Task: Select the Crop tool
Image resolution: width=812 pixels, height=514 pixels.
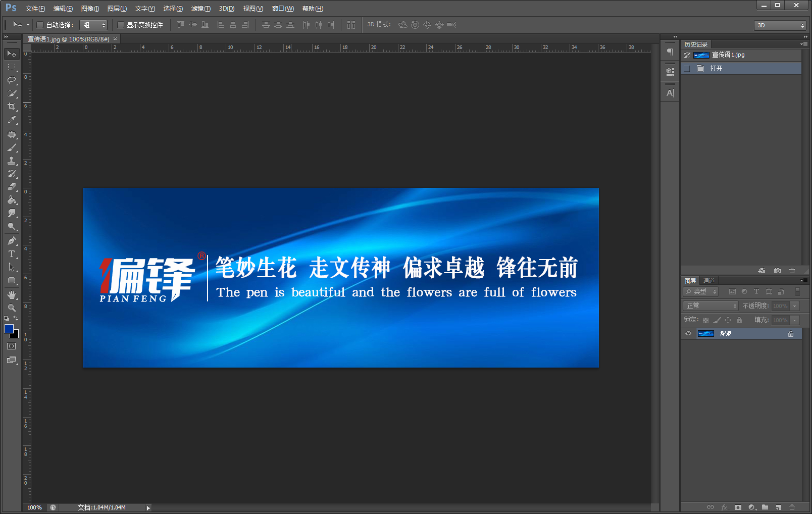Action: coord(12,107)
